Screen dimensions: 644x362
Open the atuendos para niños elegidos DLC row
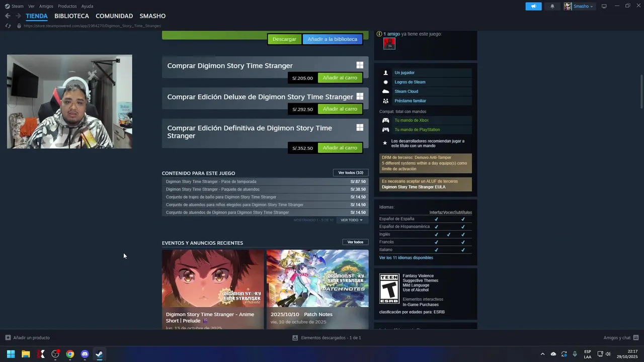(x=265, y=205)
